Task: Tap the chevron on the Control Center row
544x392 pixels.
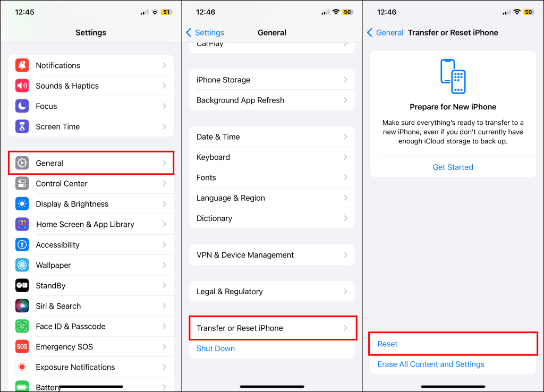Action: tap(165, 183)
